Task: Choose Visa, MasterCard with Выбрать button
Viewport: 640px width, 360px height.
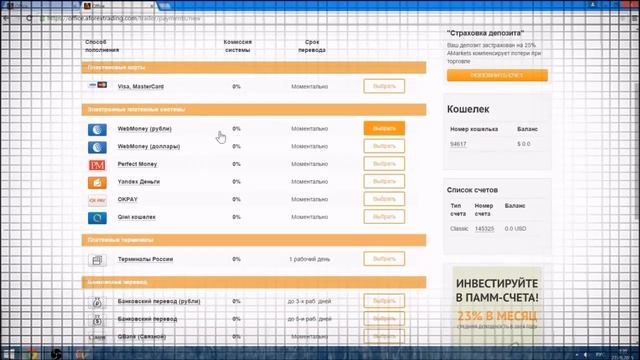Action: click(384, 86)
